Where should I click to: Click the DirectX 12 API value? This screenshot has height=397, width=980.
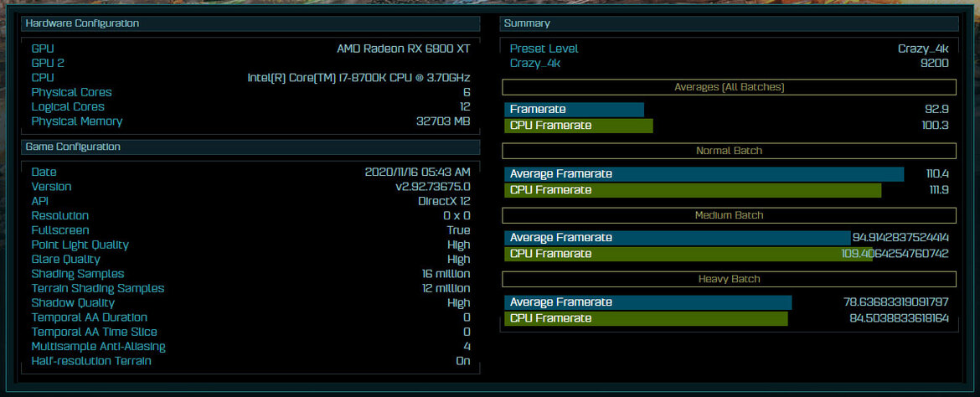[x=444, y=201]
